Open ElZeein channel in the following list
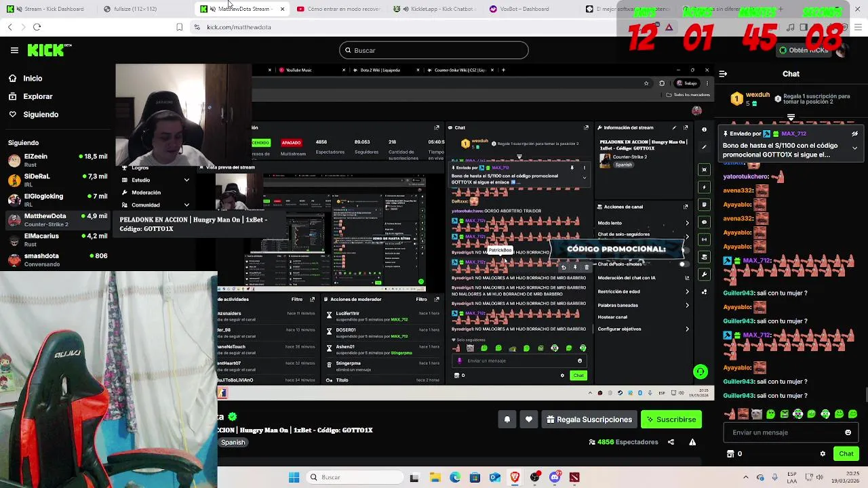This screenshot has height=488, width=868. (58, 160)
